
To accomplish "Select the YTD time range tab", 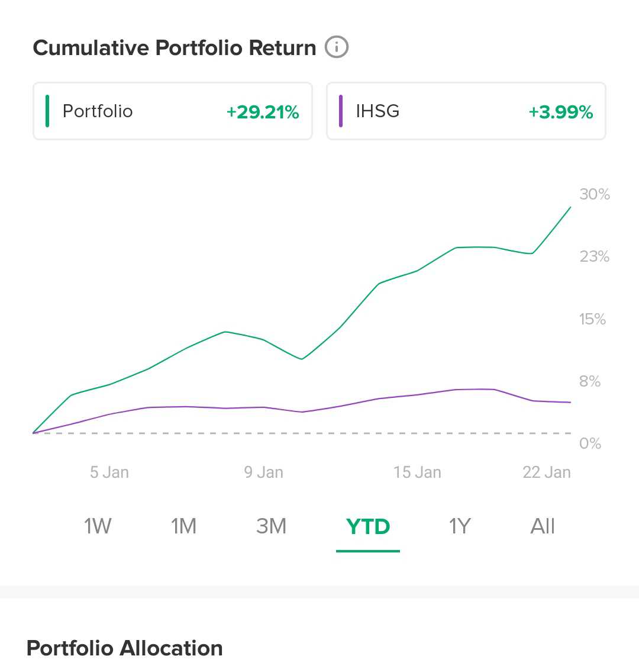I will [x=368, y=526].
